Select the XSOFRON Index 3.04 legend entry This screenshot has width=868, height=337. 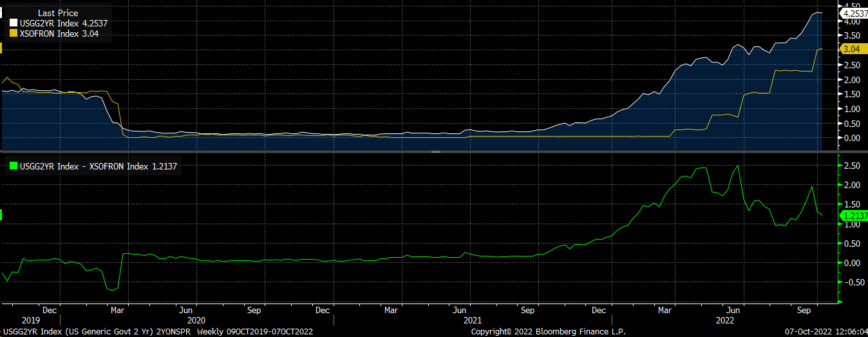click(59, 34)
